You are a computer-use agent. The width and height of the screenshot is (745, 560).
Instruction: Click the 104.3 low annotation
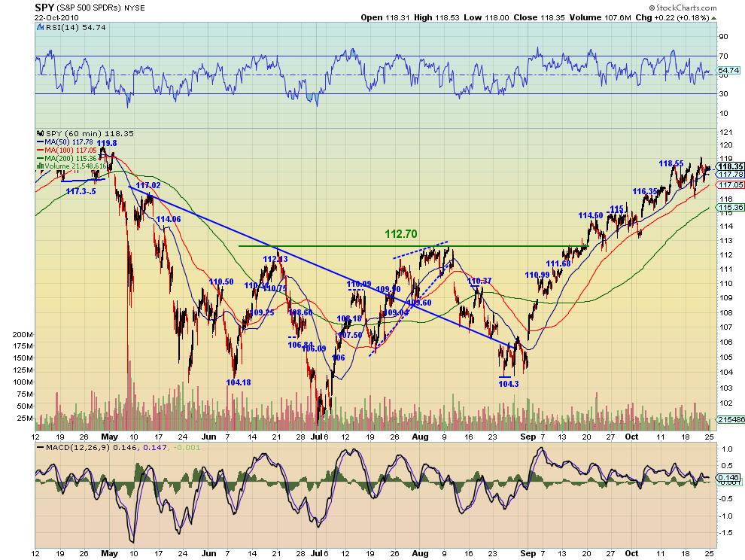click(509, 384)
